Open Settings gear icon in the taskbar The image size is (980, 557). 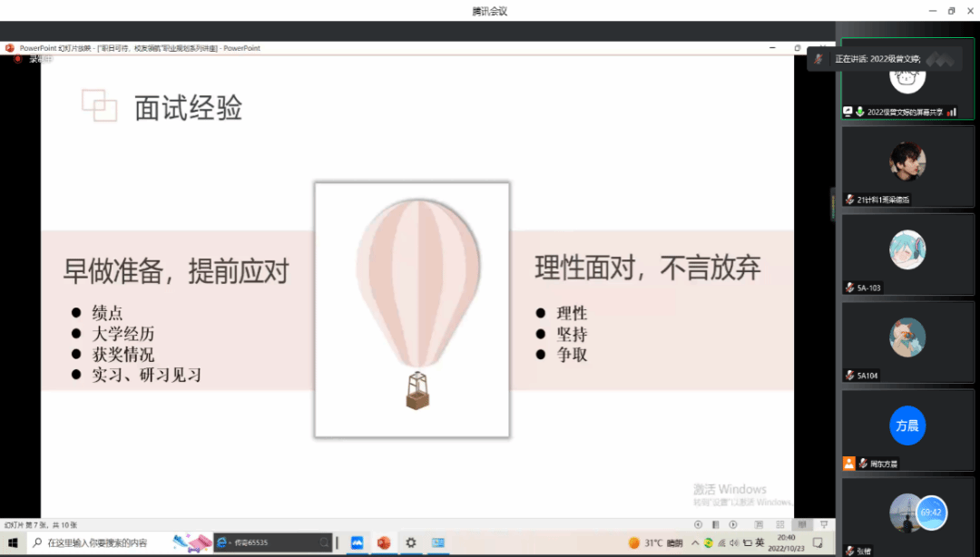(411, 542)
